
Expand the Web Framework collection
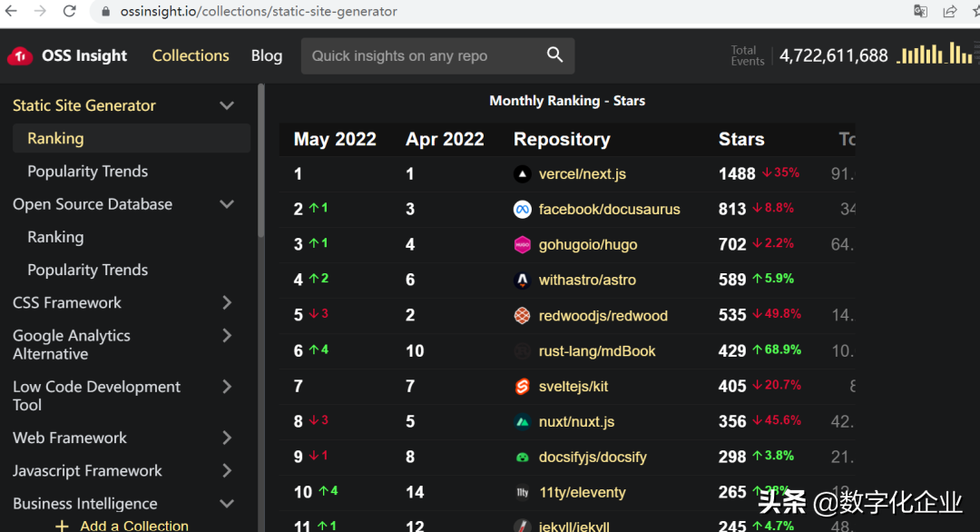point(227,438)
